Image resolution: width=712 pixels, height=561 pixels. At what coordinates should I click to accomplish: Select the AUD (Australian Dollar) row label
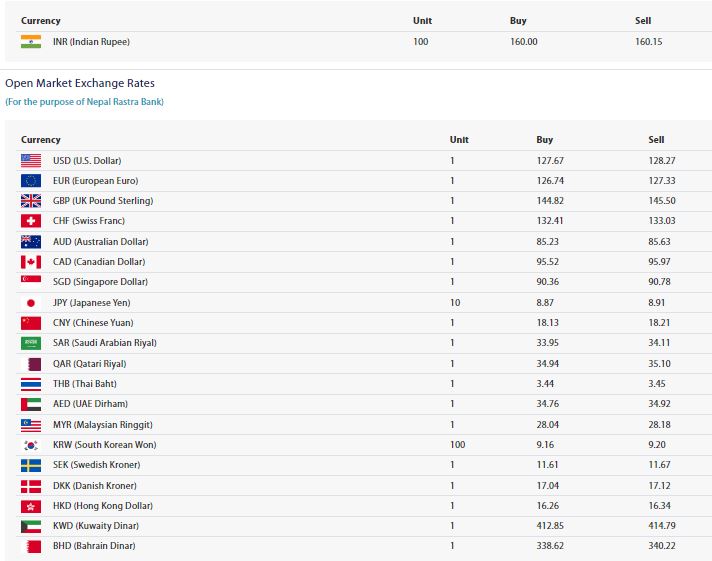click(100, 242)
